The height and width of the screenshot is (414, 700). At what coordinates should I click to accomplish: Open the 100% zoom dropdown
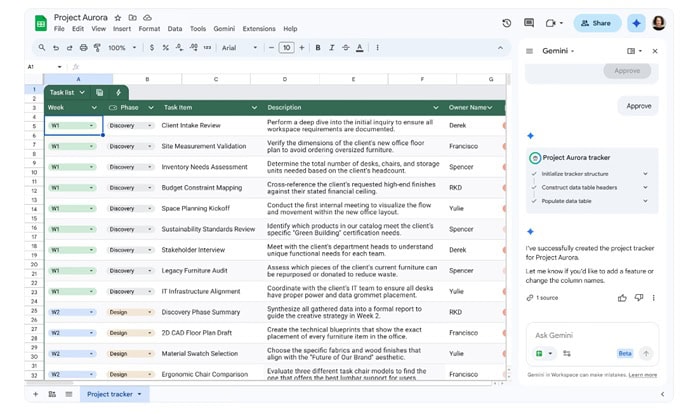point(122,48)
